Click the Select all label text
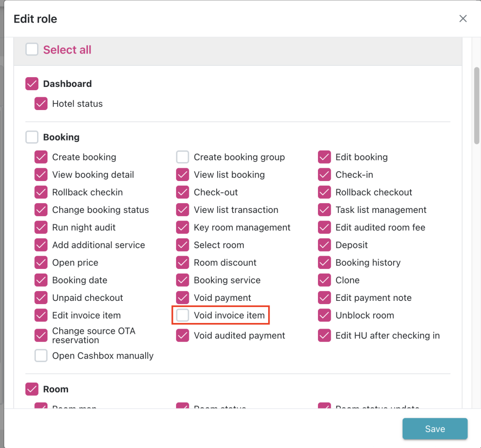Viewport: 481px width, 448px height. coord(67,50)
